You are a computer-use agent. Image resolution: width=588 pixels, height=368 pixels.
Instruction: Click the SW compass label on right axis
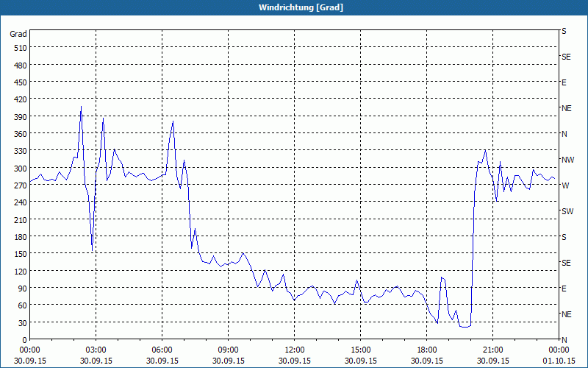567,211
